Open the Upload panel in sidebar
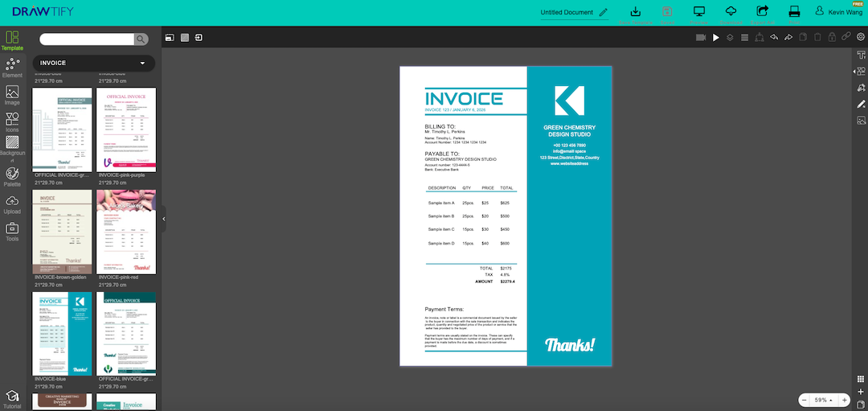The width and height of the screenshot is (868, 411). pos(12,204)
